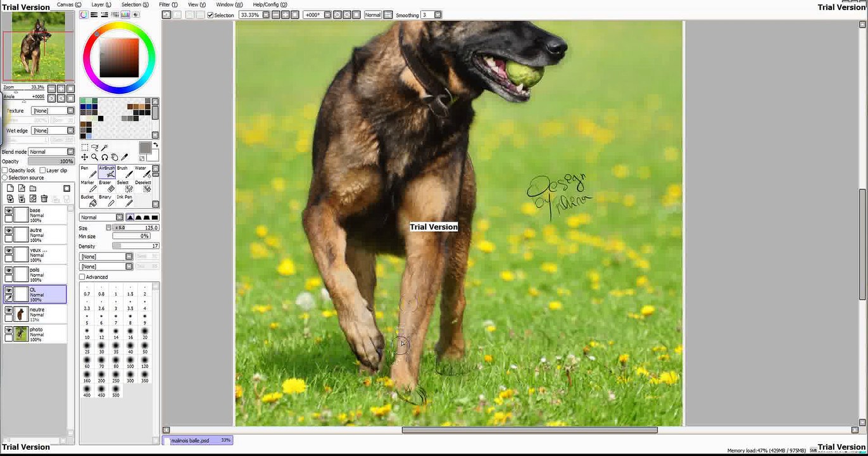Click the brush Density slider
This screenshot has width=868, height=456.
click(x=135, y=246)
